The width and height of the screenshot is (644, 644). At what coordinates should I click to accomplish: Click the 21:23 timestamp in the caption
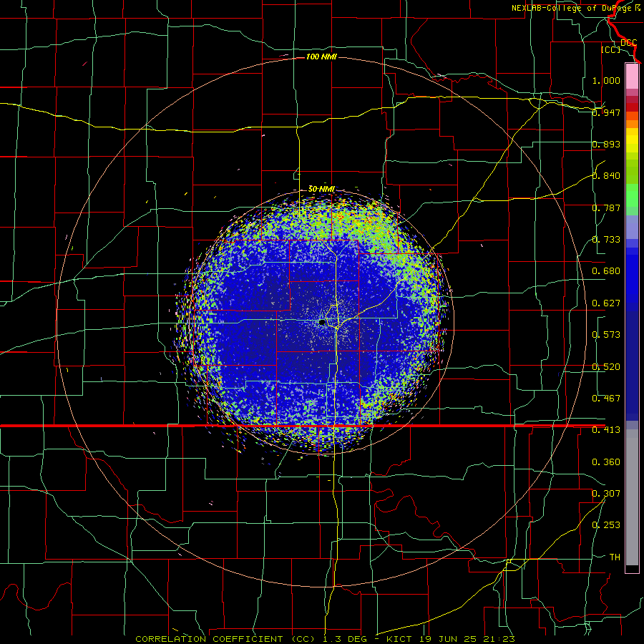click(x=499, y=639)
